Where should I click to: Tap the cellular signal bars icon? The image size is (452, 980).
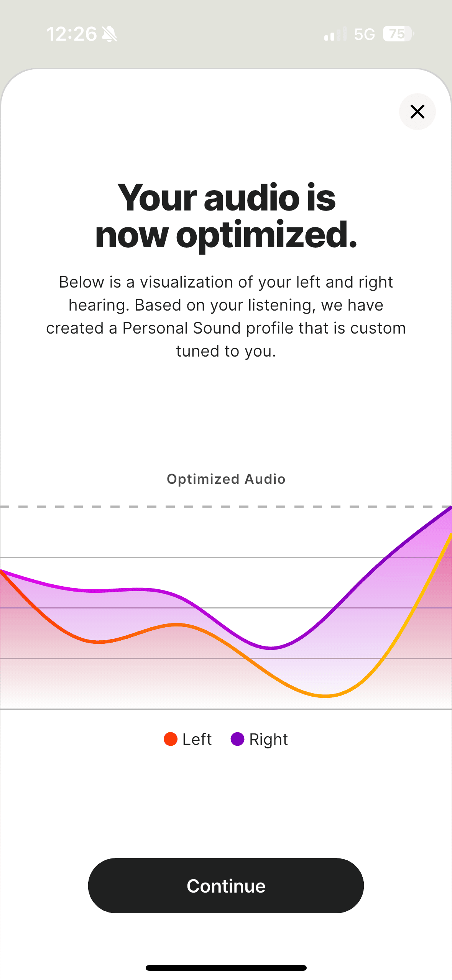335,34
